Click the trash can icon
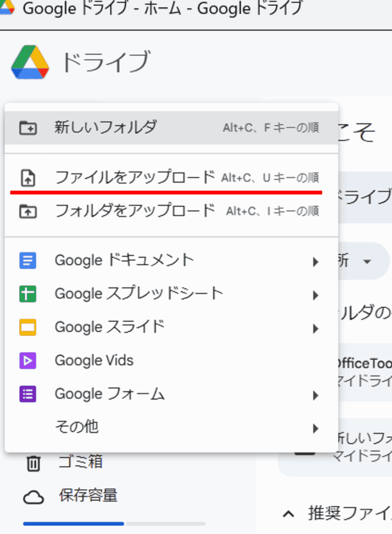The image size is (392, 534). pos(33,463)
